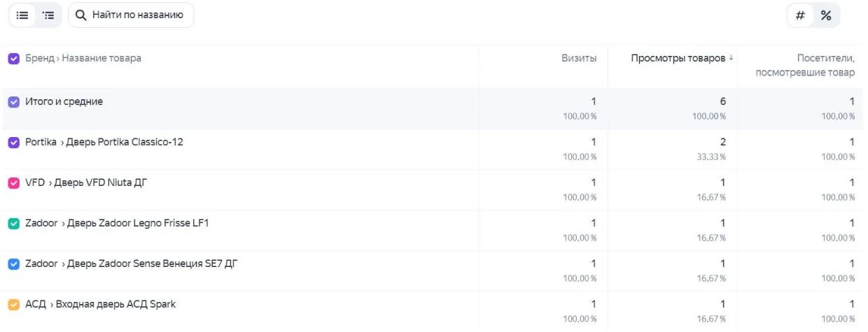Click the 16,67% value in VFD row

point(713,197)
